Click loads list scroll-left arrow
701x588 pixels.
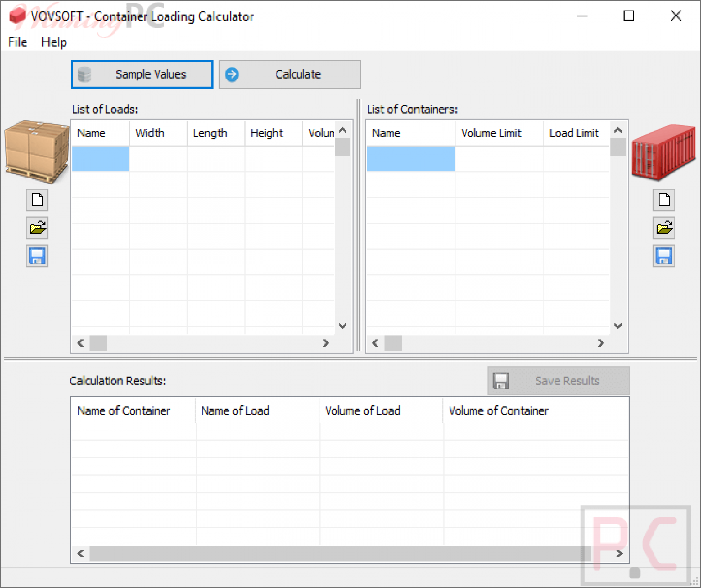point(81,343)
